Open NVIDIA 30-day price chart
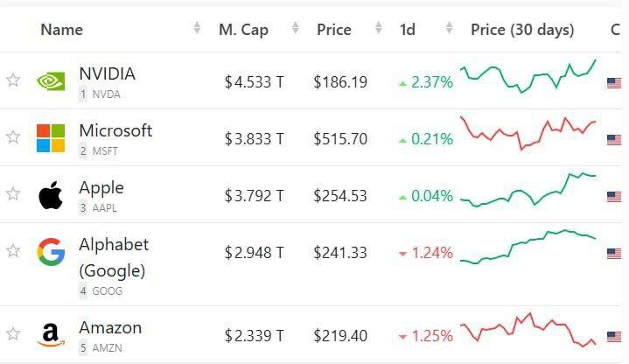This screenshot has height=364, width=629. coord(528,77)
